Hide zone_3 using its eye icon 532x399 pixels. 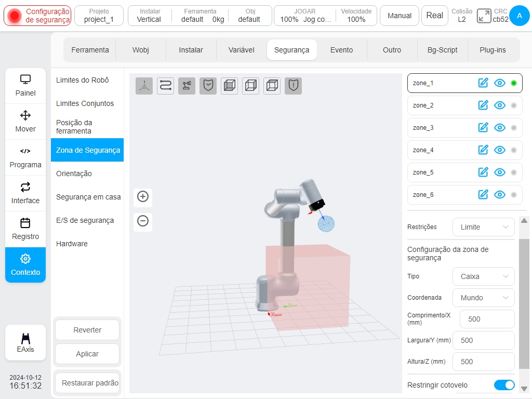point(499,128)
